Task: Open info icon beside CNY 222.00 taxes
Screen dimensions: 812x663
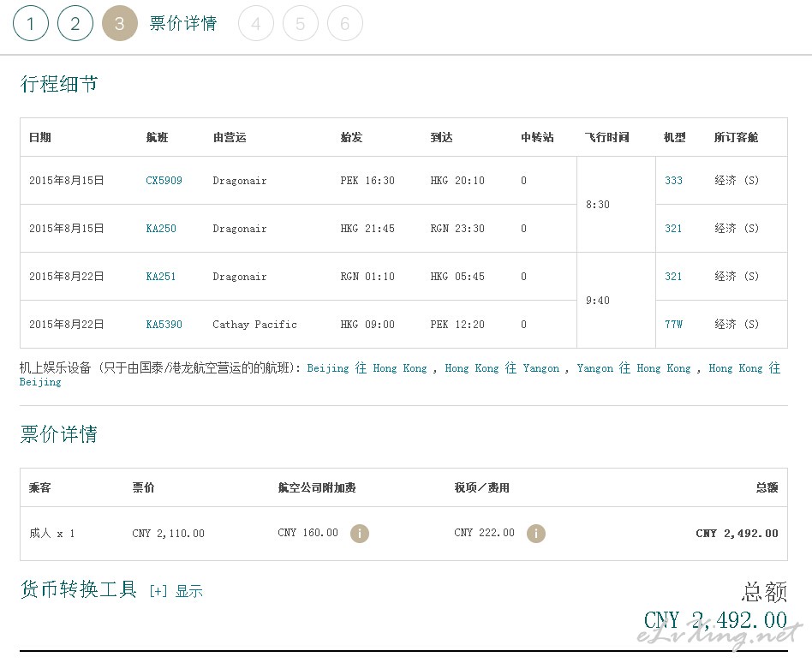Action: tap(536, 533)
